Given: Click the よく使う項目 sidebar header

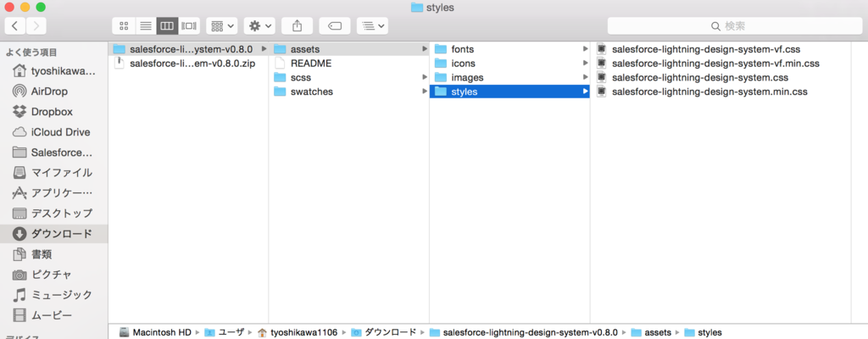Looking at the screenshot, I should [x=31, y=53].
